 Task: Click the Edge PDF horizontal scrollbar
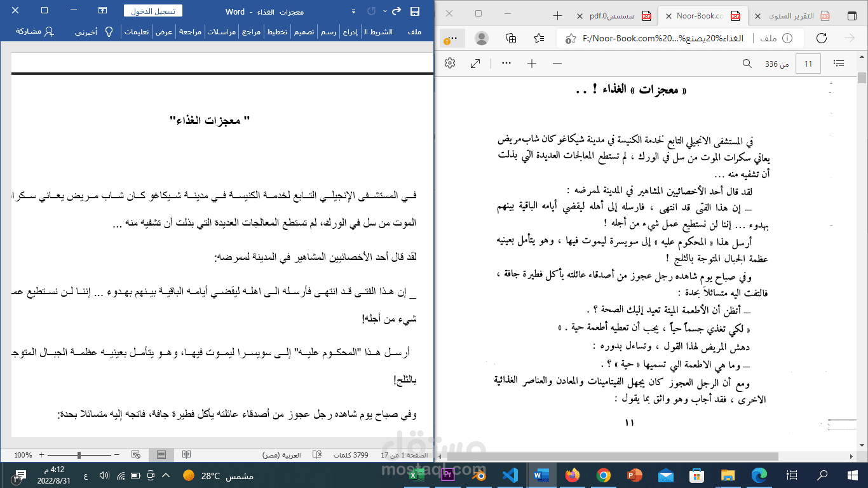613,456
